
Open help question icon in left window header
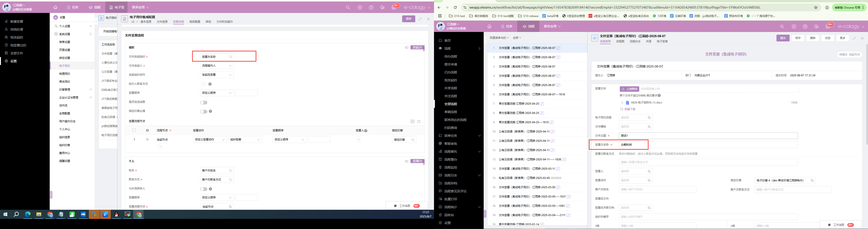point(371,7)
